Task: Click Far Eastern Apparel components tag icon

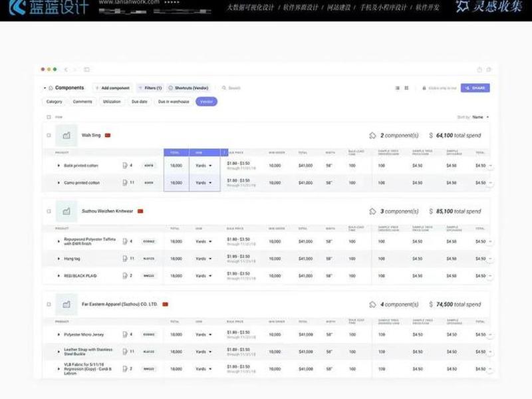Action: 372,305
